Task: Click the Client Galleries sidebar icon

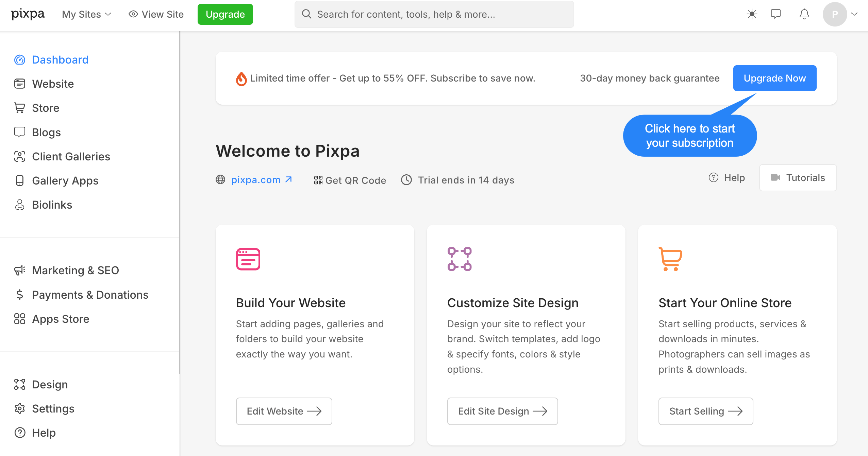Action: pyautogui.click(x=20, y=157)
